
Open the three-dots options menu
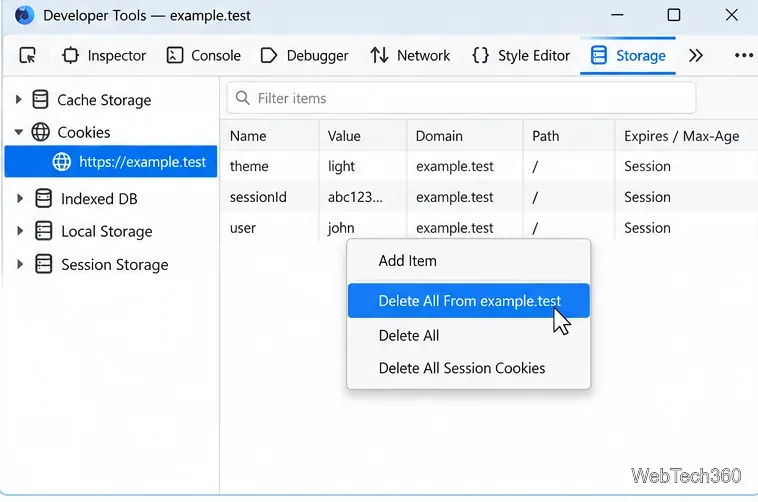pos(743,56)
